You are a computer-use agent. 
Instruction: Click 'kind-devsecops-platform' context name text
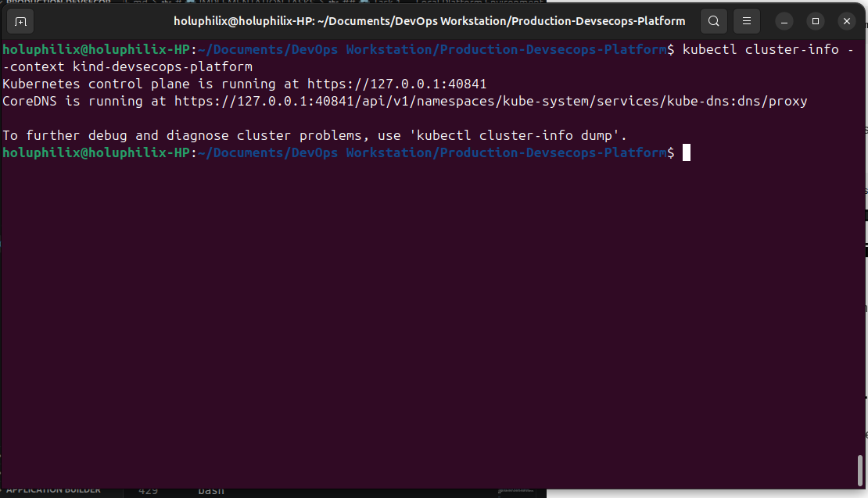click(x=163, y=67)
